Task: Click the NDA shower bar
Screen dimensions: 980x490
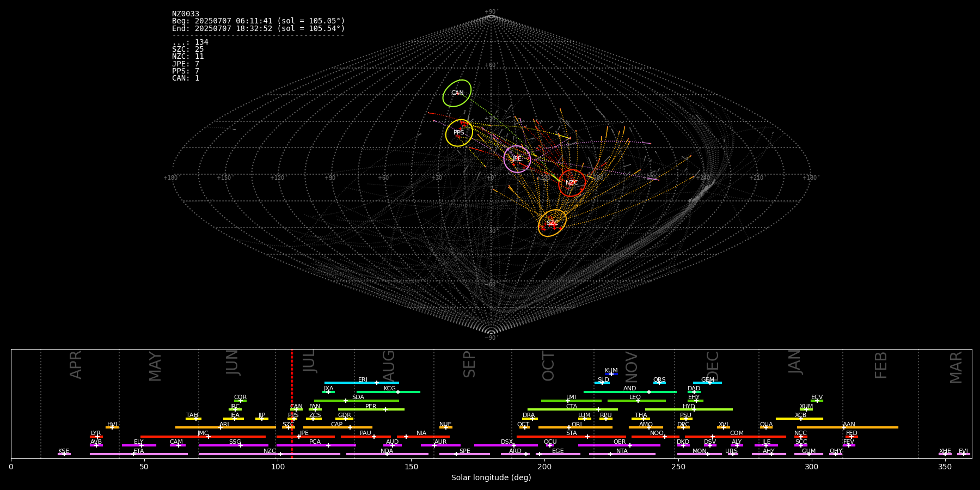Action: click(x=387, y=454)
